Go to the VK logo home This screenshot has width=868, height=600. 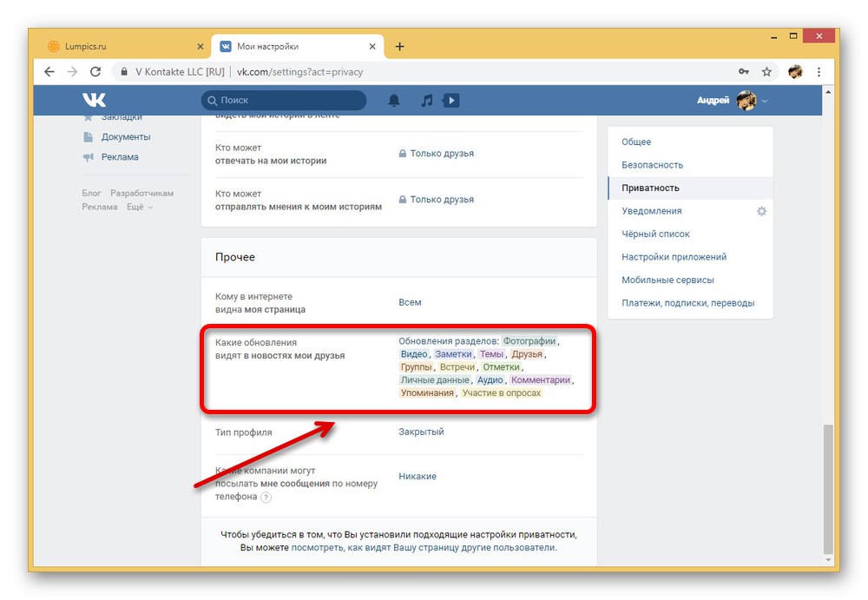(94, 100)
